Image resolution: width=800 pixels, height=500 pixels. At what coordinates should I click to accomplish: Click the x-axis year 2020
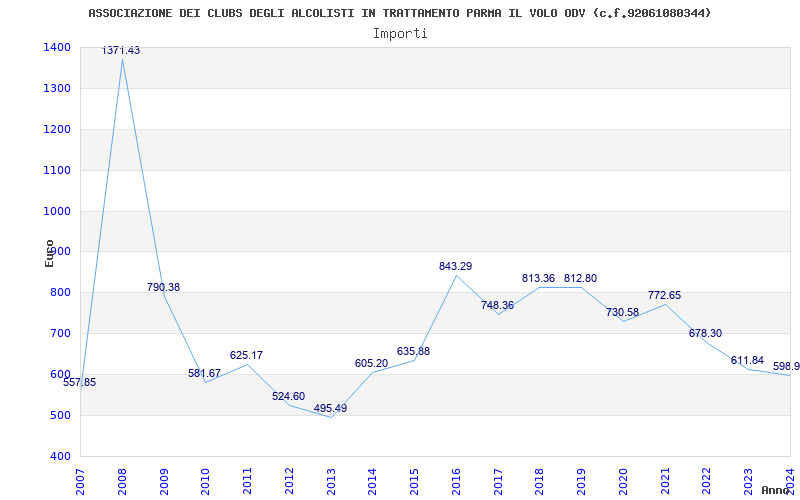pos(623,482)
